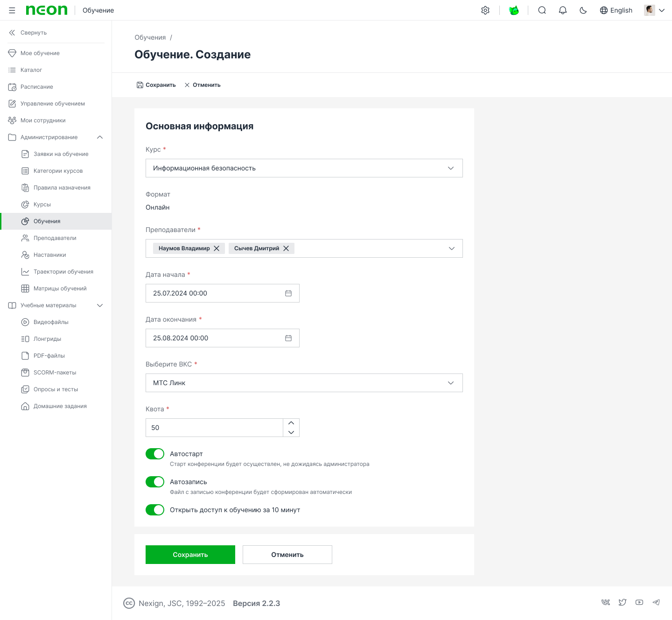The image size is (672, 620).
Task: Click the green Сохранить button
Action: pos(190,555)
